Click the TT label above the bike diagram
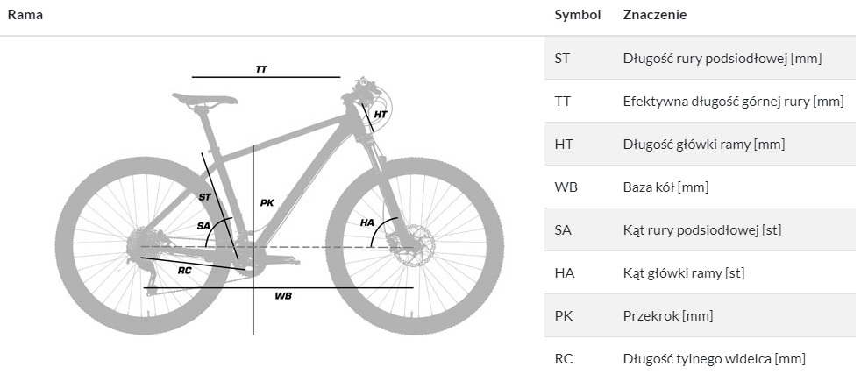Image resolution: width=868 pixels, height=381 pixels. [261, 68]
